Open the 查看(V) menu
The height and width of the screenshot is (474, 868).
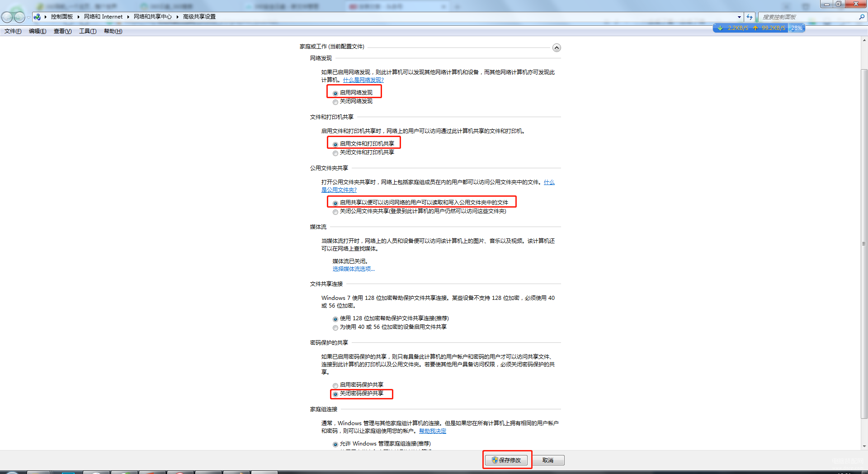(62, 31)
